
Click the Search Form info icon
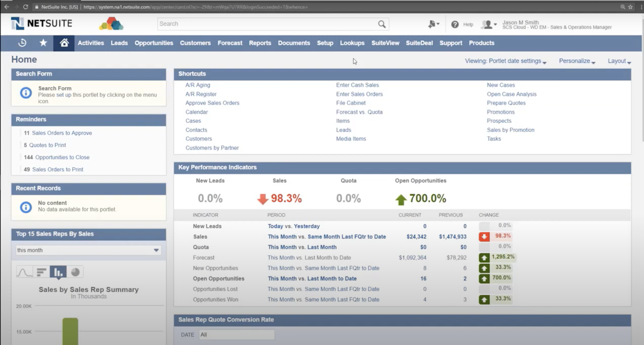(26, 93)
